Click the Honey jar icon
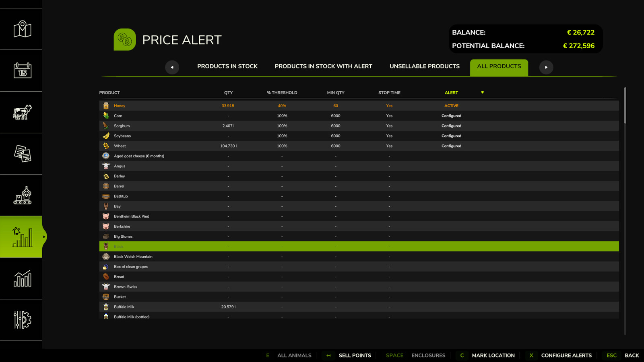 point(106,106)
